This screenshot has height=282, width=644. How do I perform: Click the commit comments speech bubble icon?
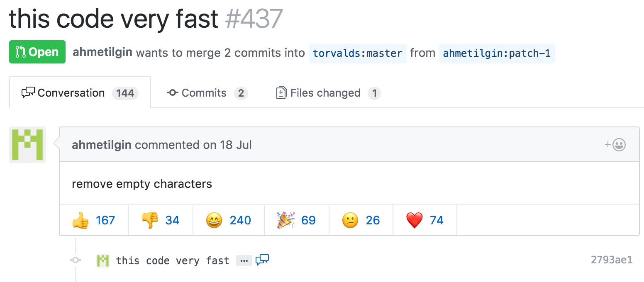coord(262,260)
